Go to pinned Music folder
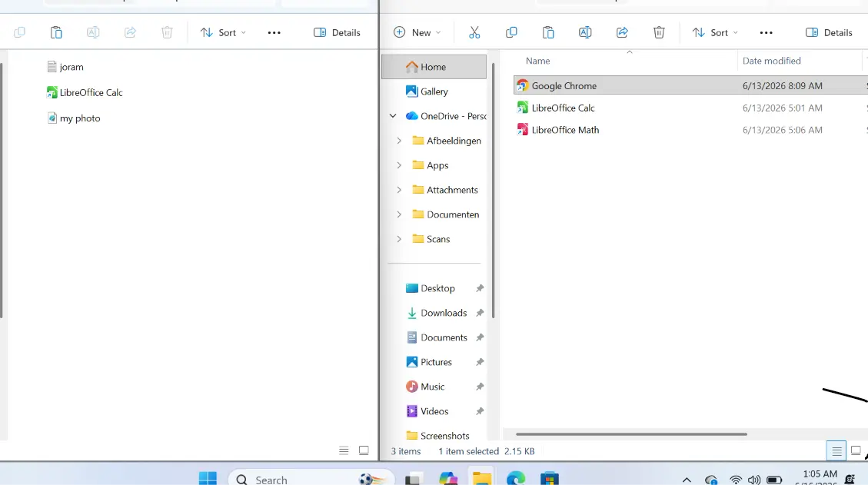Viewport: 868px width, 485px height. pos(425,387)
